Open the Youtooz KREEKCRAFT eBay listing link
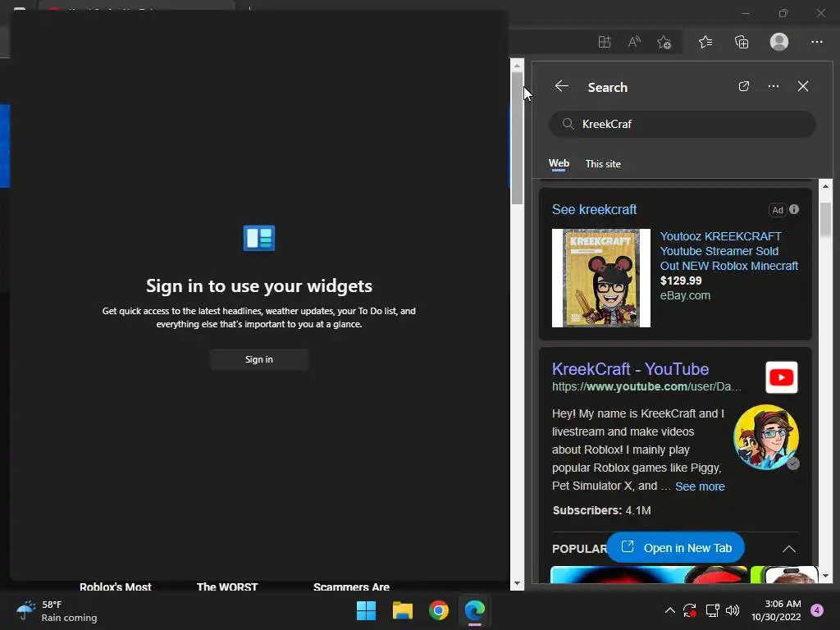The image size is (840, 630). (728, 251)
